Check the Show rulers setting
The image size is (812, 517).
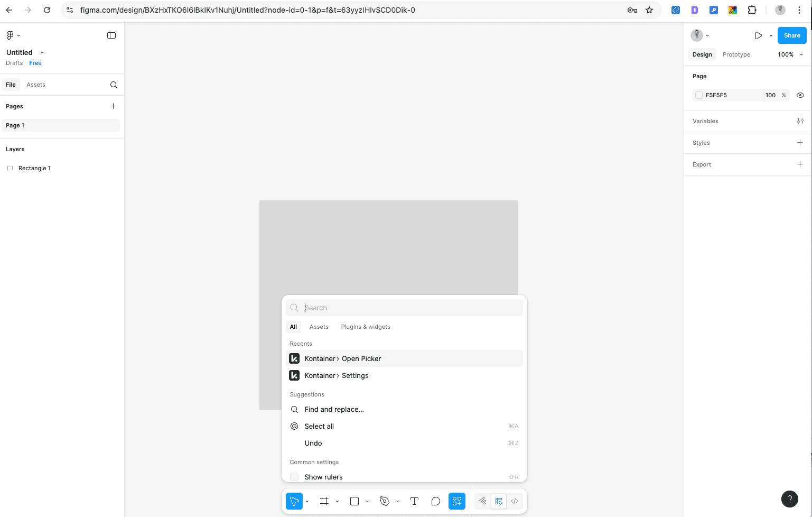tap(294, 476)
